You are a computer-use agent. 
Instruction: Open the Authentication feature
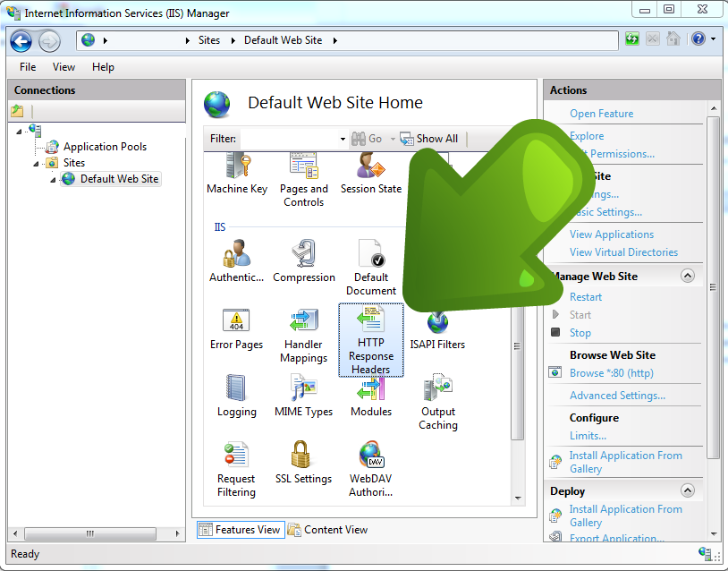pos(237,260)
